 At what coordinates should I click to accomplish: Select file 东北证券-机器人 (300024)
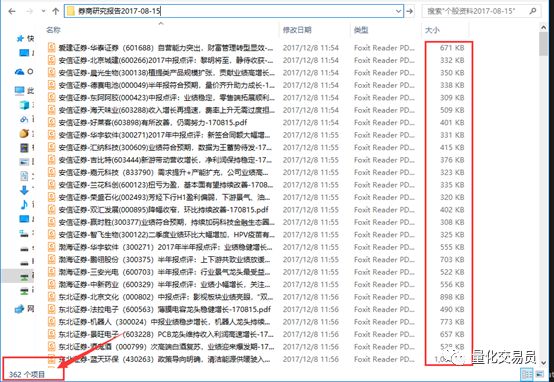pos(165,322)
